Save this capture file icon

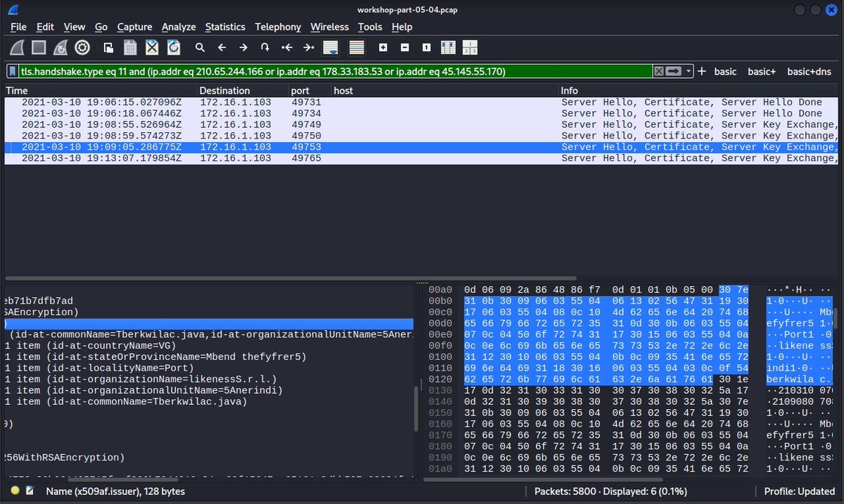[x=130, y=48]
